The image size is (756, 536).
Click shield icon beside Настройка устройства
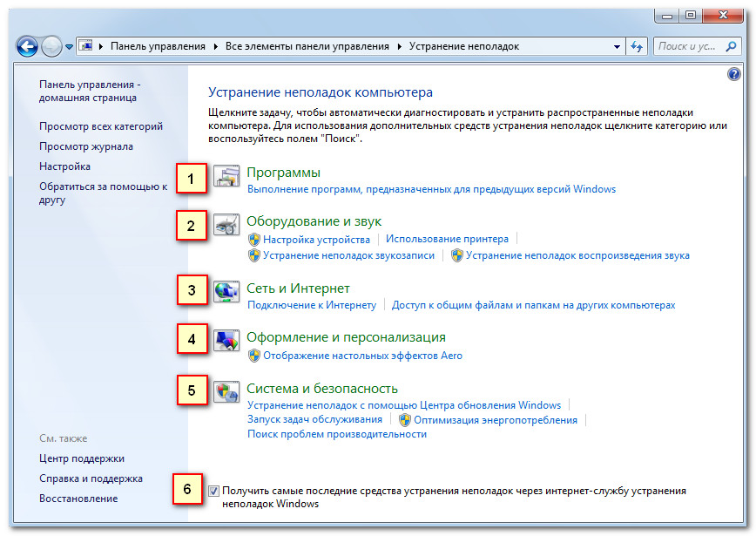click(254, 240)
